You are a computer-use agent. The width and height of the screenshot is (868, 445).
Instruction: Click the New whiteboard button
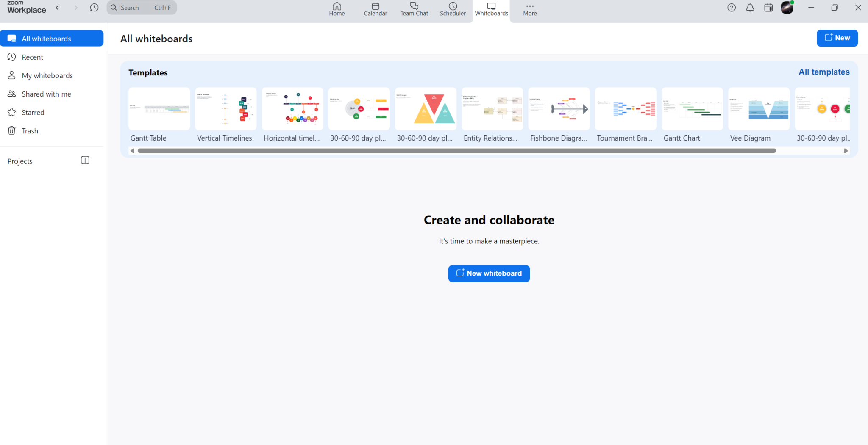point(489,273)
